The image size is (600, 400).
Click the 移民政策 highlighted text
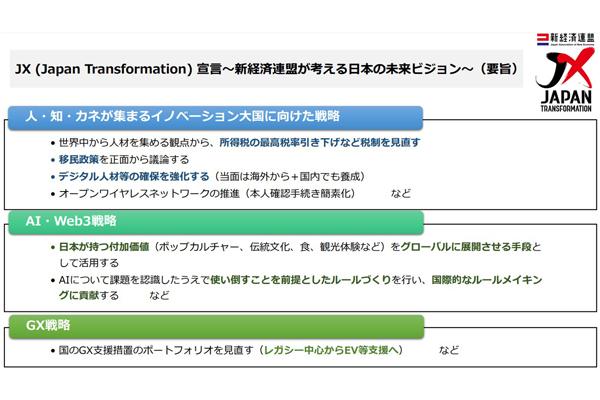coord(81,159)
